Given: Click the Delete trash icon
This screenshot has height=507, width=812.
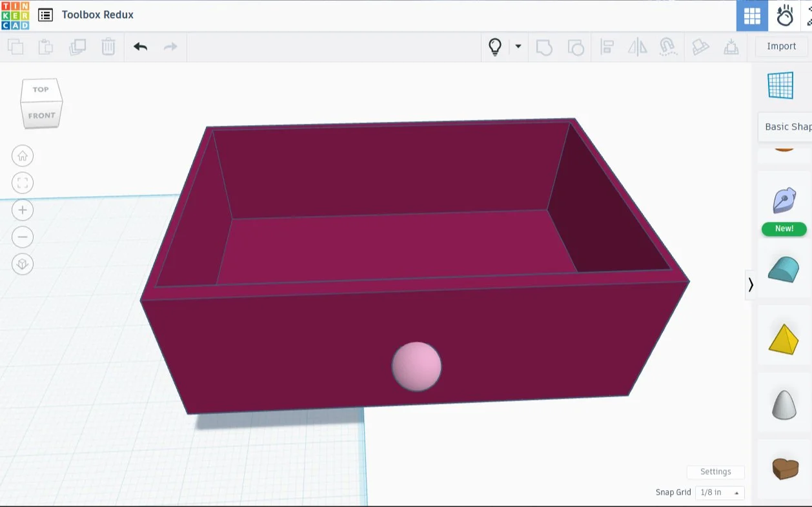Looking at the screenshot, I should [108, 46].
